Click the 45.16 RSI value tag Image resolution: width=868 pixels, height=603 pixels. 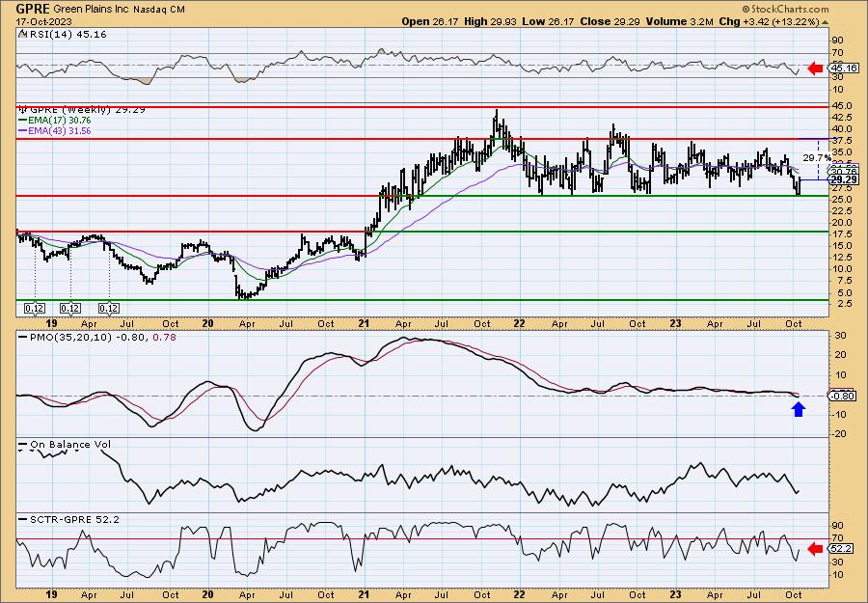click(x=843, y=69)
